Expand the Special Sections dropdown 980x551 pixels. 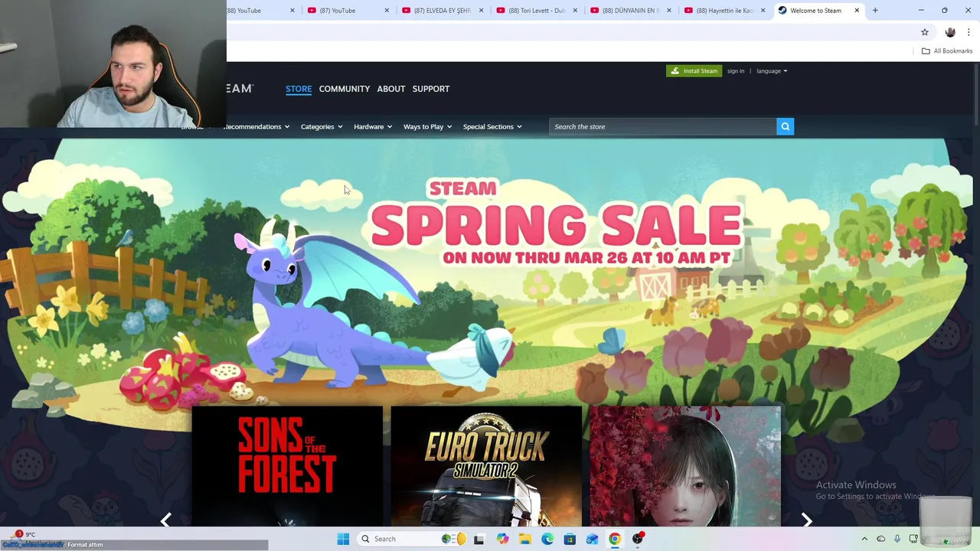tap(492, 127)
